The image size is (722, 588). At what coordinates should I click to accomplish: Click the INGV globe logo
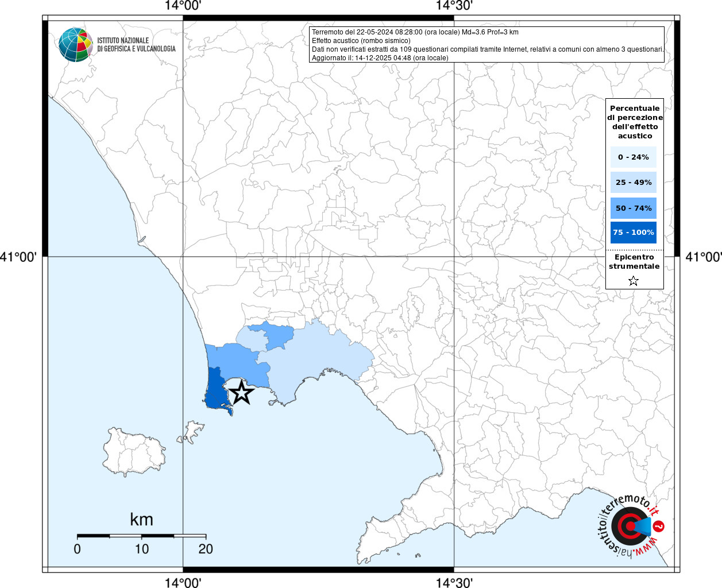pyautogui.click(x=76, y=45)
